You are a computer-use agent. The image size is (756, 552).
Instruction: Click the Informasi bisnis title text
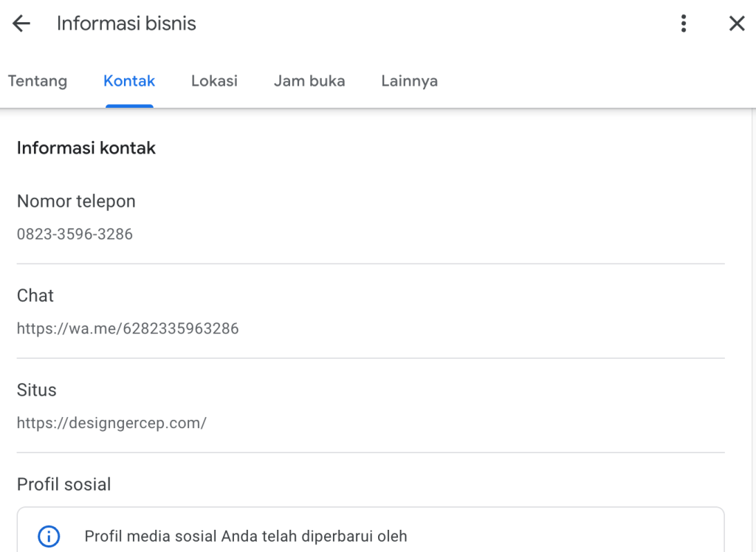point(126,24)
